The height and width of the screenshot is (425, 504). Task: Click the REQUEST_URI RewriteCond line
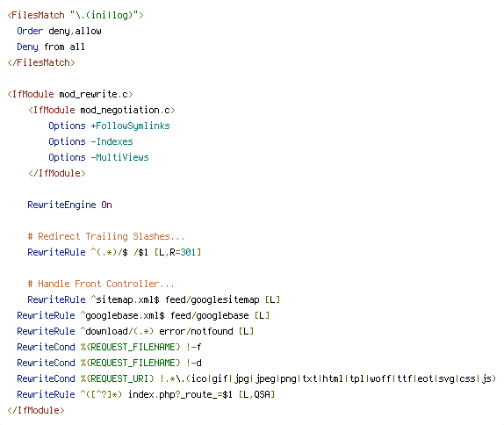(x=256, y=378)
